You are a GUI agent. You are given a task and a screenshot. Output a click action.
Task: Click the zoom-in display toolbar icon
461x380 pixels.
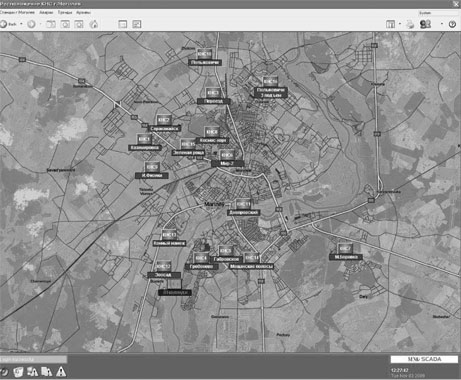coord(65,24)
